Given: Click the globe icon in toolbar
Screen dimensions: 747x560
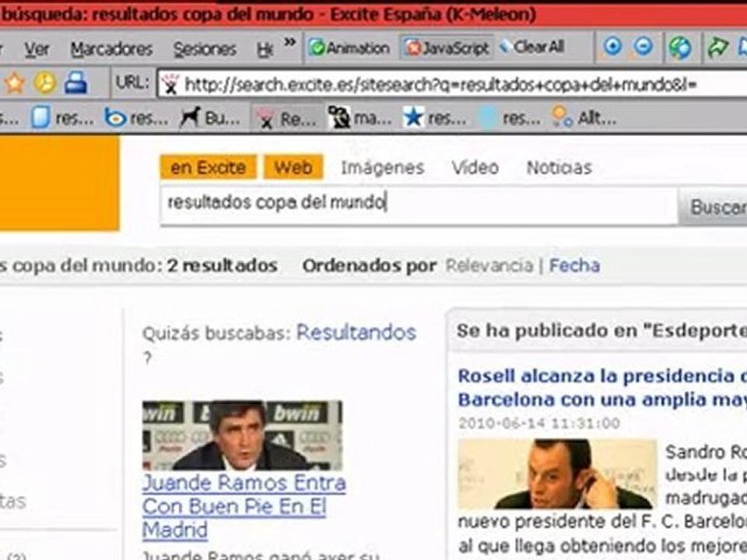Looking at the screenshot, I should (680, 47).
